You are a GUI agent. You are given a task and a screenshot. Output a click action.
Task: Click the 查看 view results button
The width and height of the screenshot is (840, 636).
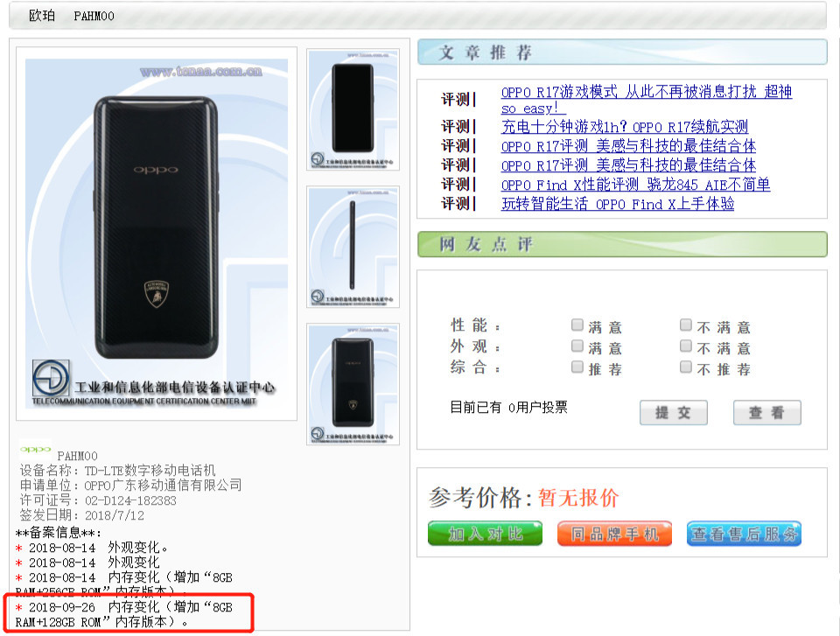[766, 413]
